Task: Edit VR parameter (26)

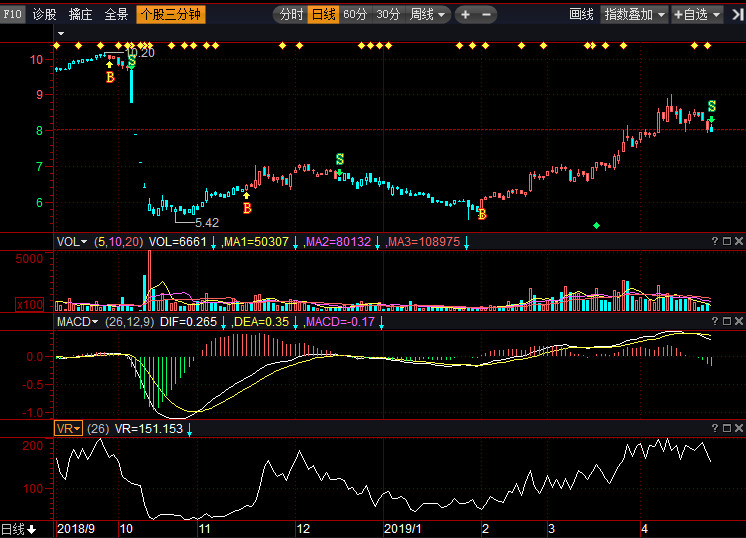Action: pos(98,429)
